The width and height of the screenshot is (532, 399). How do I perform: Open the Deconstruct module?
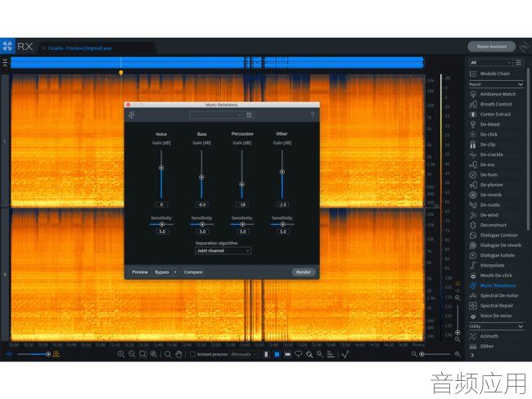488,225
